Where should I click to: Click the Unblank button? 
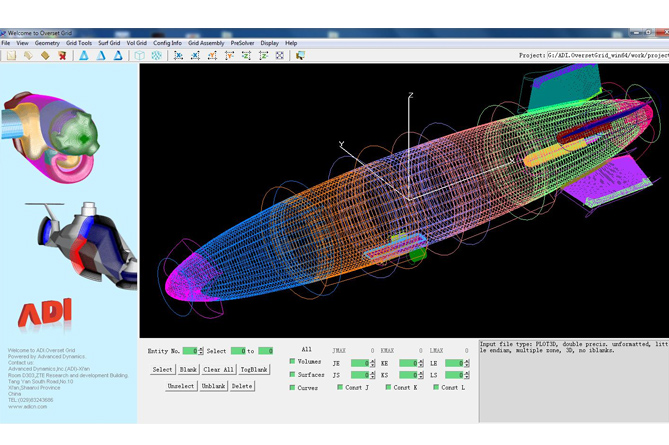(x=212, y=386)
